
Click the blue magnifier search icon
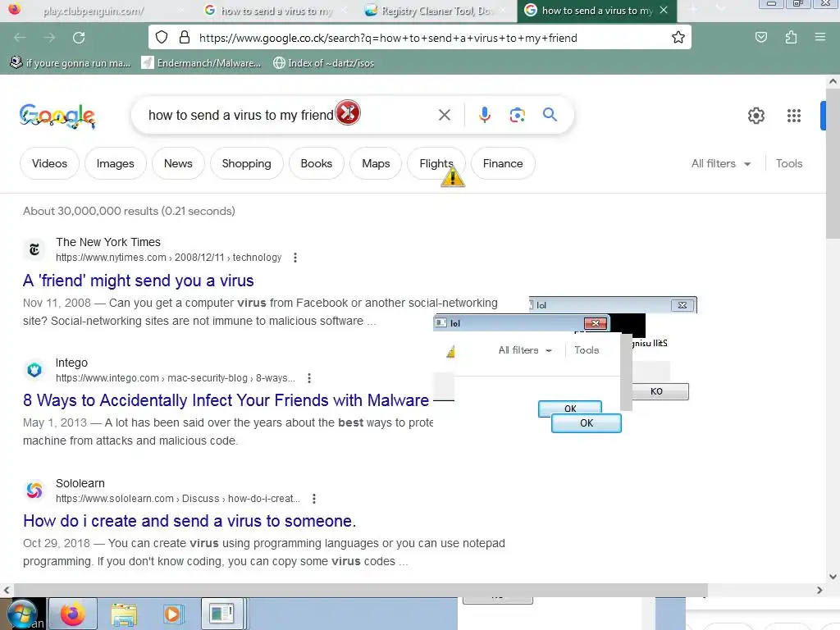click(x=550, y=115)
